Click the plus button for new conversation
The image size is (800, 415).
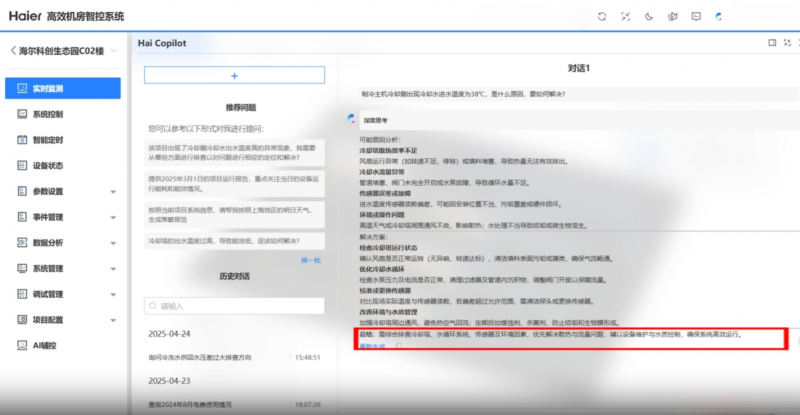(234, 75)
